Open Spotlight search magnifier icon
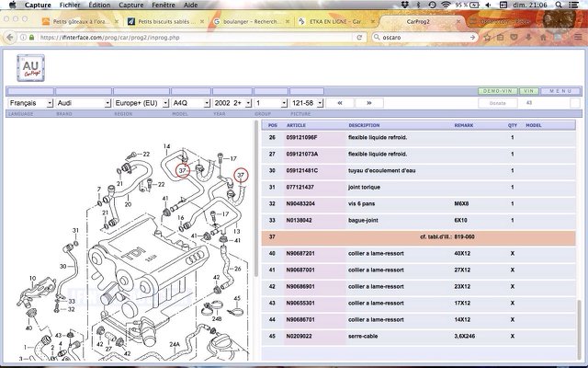The width and height of the screenshot is (588, 368). 559,5
